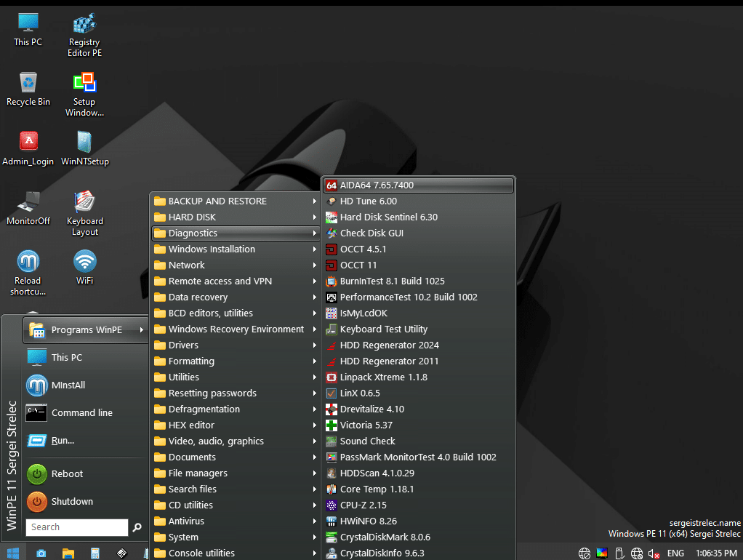Open Programs WinPE in start menu

tap(86, 329)
